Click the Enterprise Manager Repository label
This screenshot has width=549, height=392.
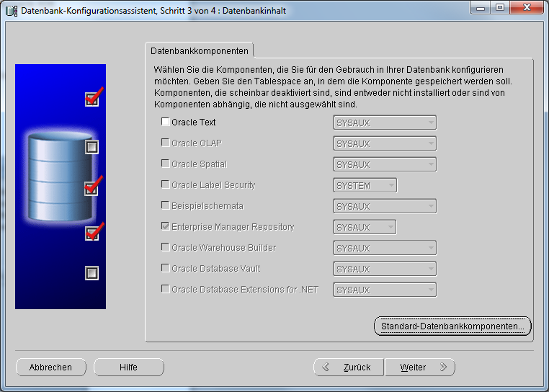233,227
